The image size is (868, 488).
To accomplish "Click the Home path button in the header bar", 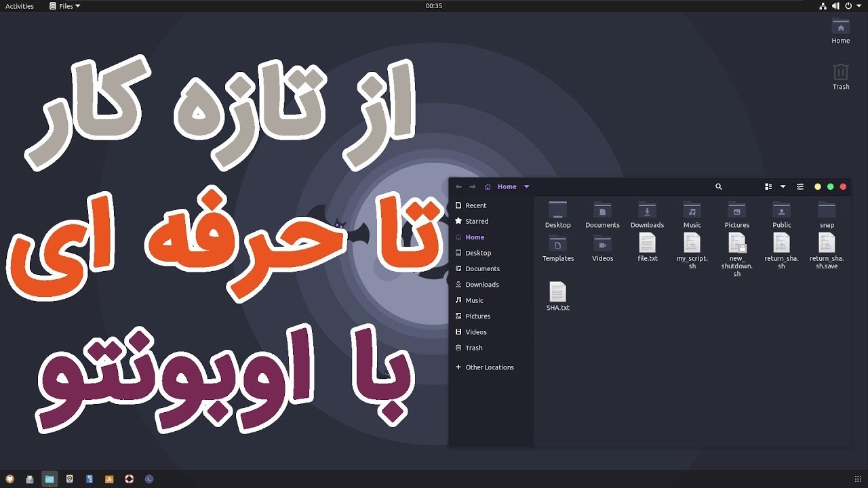I will coord(502,186).
